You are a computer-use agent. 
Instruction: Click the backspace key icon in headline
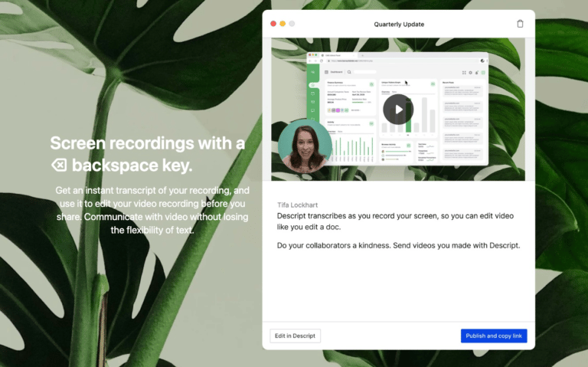[x=59, y=165]
